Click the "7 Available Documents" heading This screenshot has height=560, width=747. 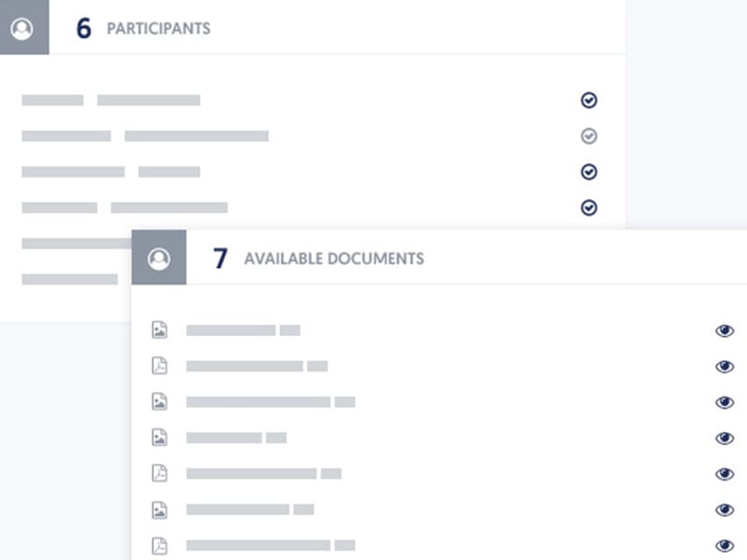click(x=318, y=259)
